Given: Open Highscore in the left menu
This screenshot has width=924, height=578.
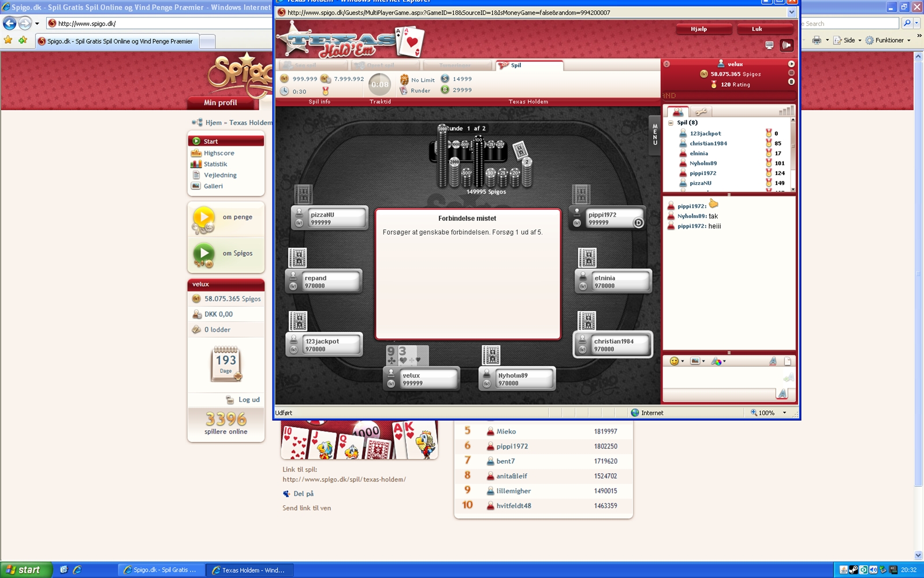Looking at the screenshot, I should click(x=219, y=153).
